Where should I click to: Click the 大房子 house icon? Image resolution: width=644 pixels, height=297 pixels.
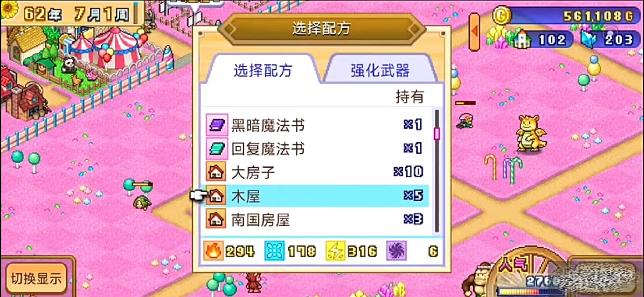point(216,172)
